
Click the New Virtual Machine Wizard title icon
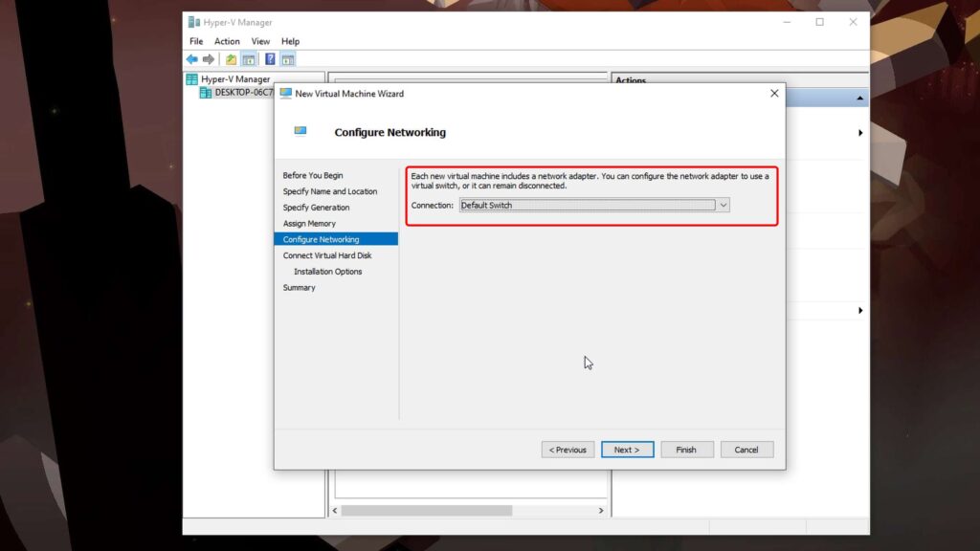pyautogui.click(x=285, y=93)
